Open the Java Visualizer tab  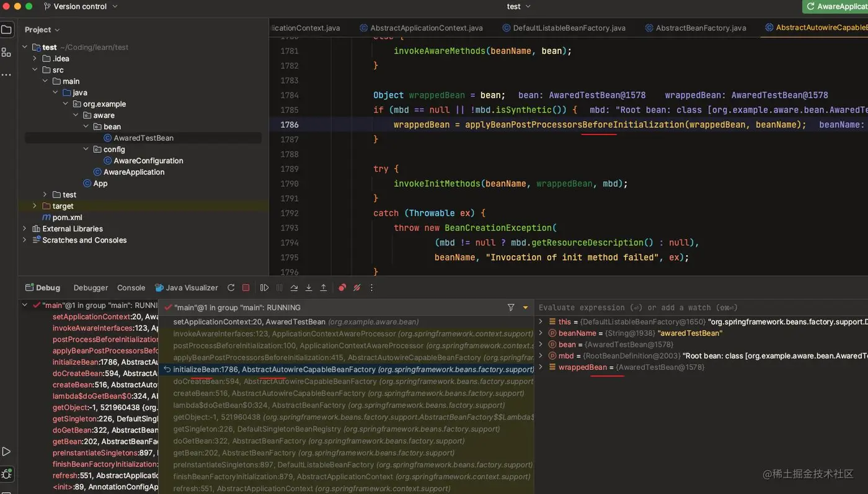(186, 288)
